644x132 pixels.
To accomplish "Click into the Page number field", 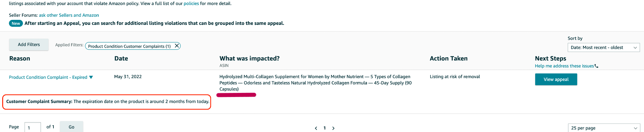I will click(32, 127).
